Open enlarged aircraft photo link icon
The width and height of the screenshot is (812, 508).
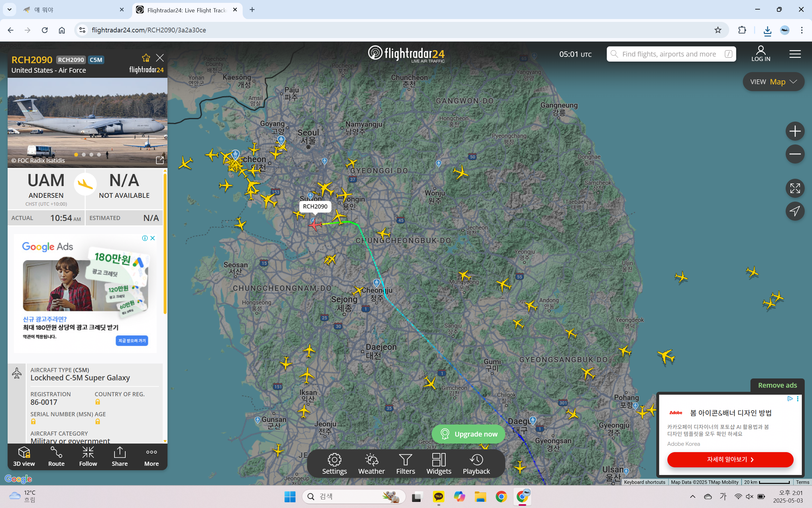[x=160, y=160]
